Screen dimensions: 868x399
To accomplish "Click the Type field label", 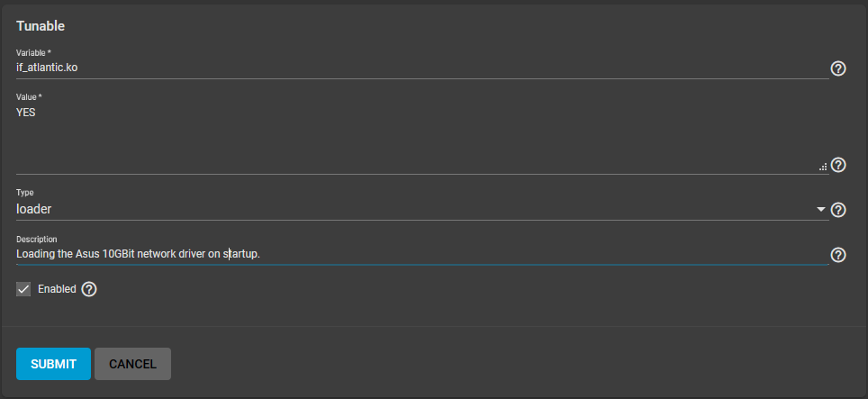I will pos(25,193).
